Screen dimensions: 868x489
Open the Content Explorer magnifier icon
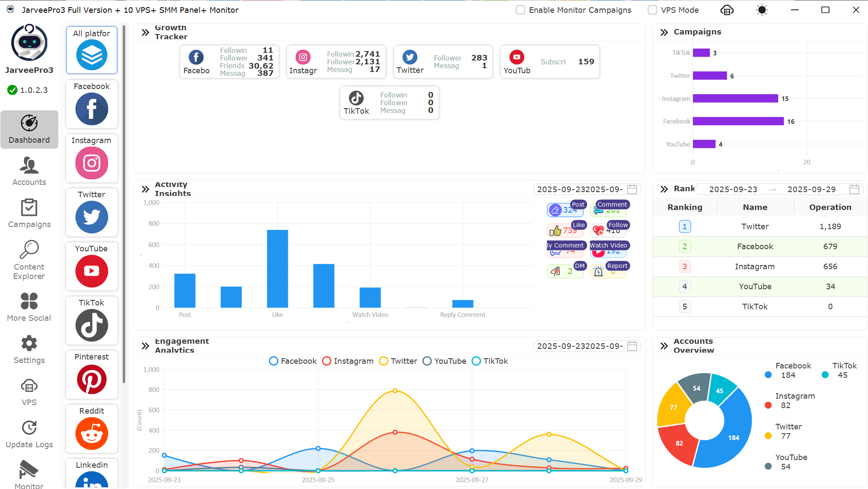click(29, 250)
